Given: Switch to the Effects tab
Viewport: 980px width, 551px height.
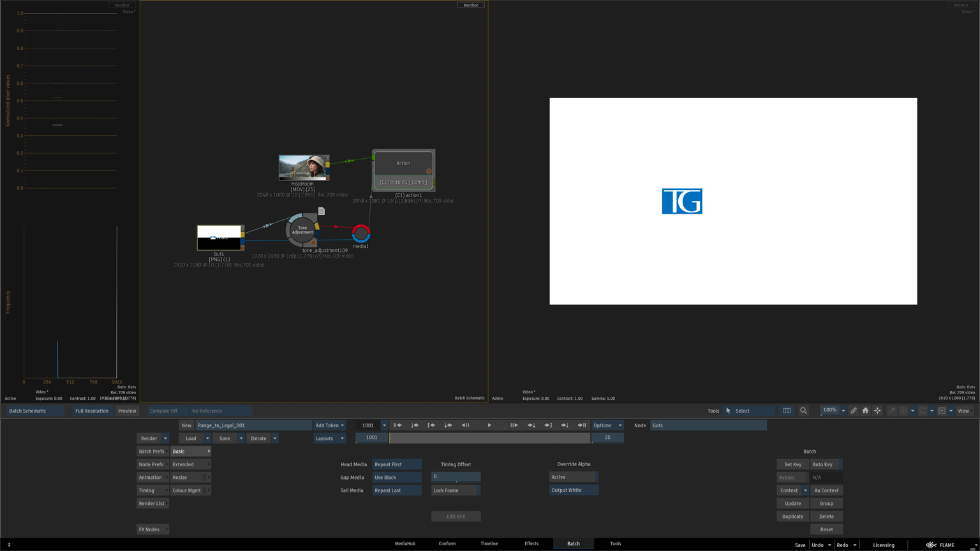Looking at the screenshot, I should coord(531,544).
